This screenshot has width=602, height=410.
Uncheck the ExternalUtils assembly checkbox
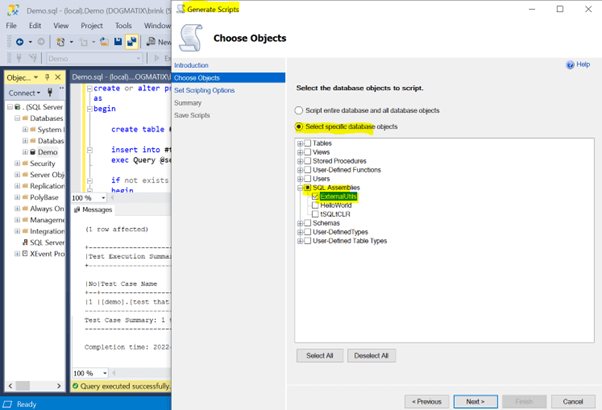pos(315,197)
